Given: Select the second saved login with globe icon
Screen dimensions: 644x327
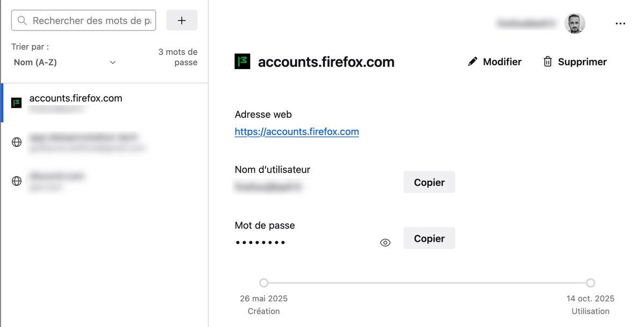Looking at the screenshot, I should click(x=86, y=142).
